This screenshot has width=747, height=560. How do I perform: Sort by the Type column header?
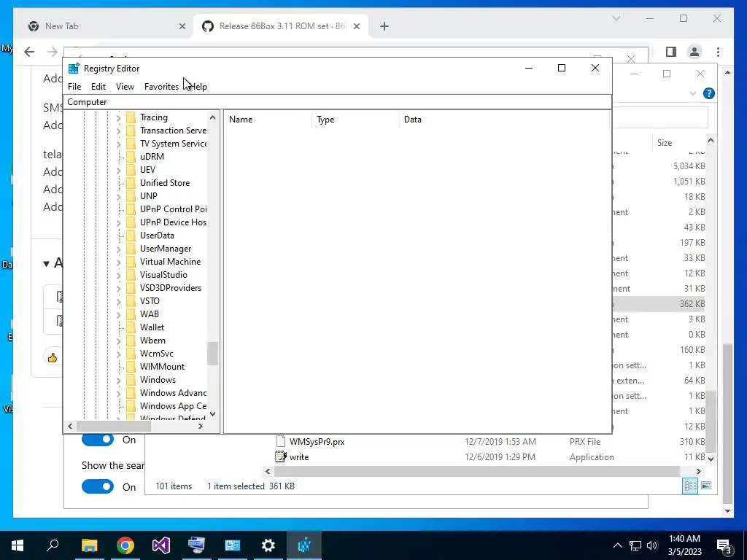pyautogui.click(x=355, y=120)
